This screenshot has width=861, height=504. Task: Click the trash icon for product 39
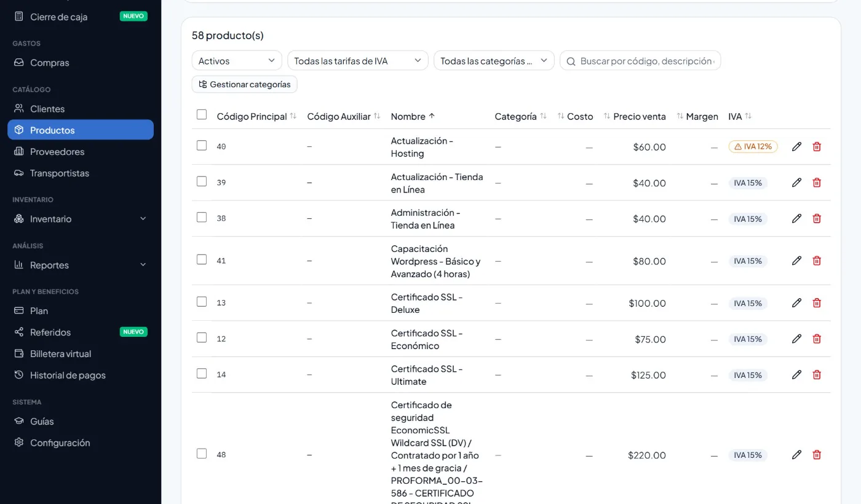coord(817,183)
